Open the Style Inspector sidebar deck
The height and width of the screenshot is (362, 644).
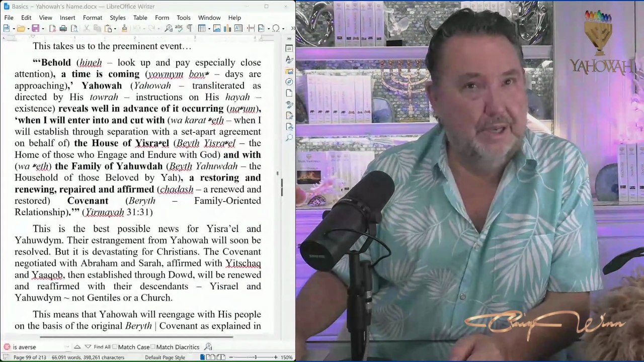tap(289, 105)
